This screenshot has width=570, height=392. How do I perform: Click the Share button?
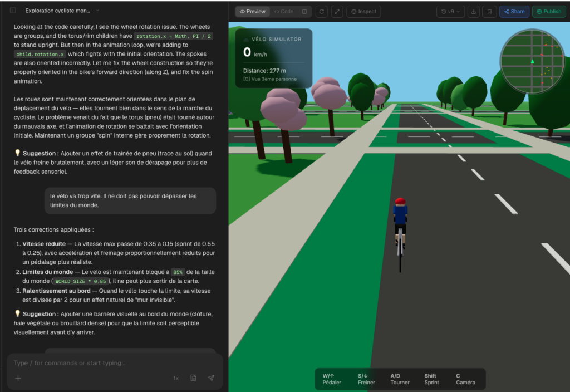pyautogui.click(x=514, y=11)
